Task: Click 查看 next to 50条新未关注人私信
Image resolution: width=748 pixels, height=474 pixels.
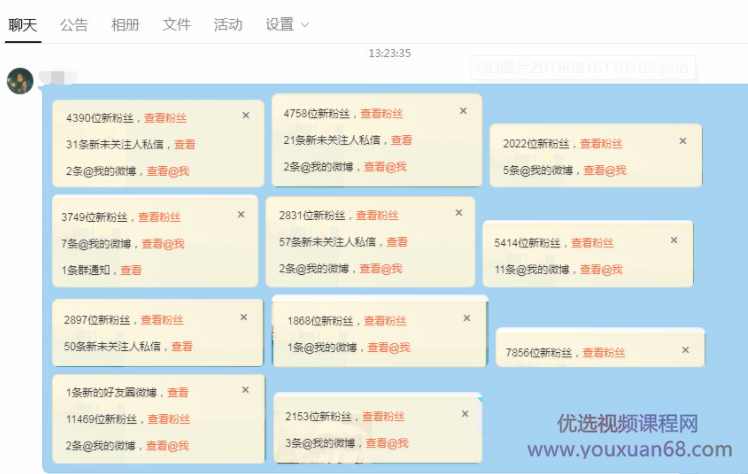Action: 182,347
